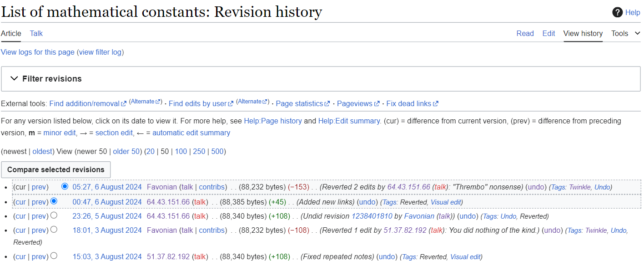
Task: Expand the Filter revisions panel
Action: point(52,79)
